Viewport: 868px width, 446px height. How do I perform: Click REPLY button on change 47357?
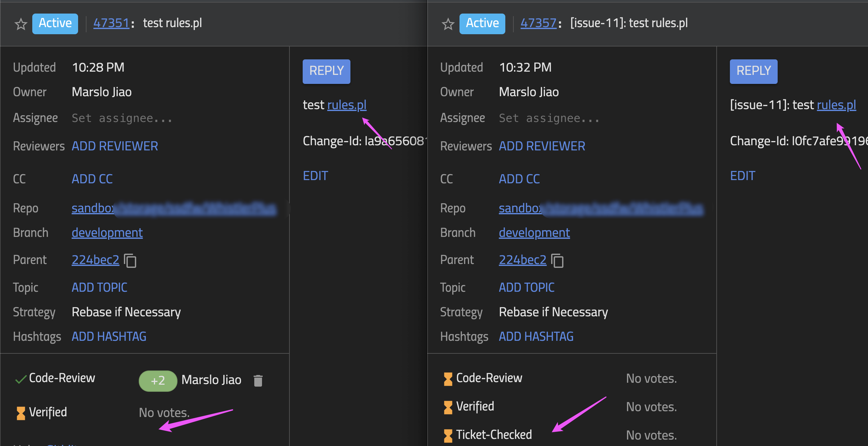(x=753, y=71)
